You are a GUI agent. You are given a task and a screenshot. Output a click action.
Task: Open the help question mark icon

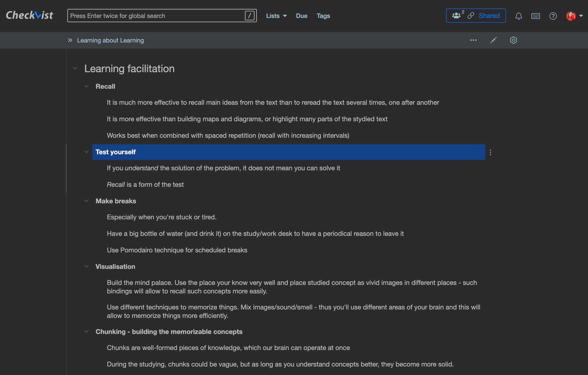pos(553,16)
